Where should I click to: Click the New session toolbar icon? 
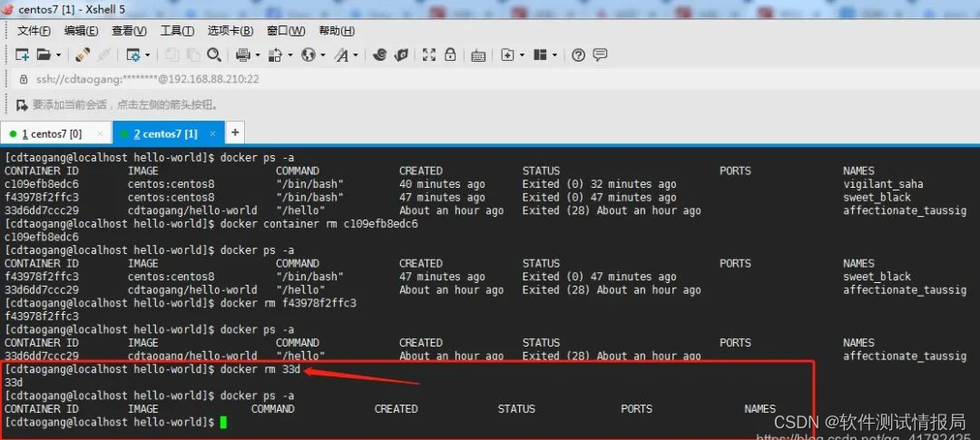tap(22, 55)
